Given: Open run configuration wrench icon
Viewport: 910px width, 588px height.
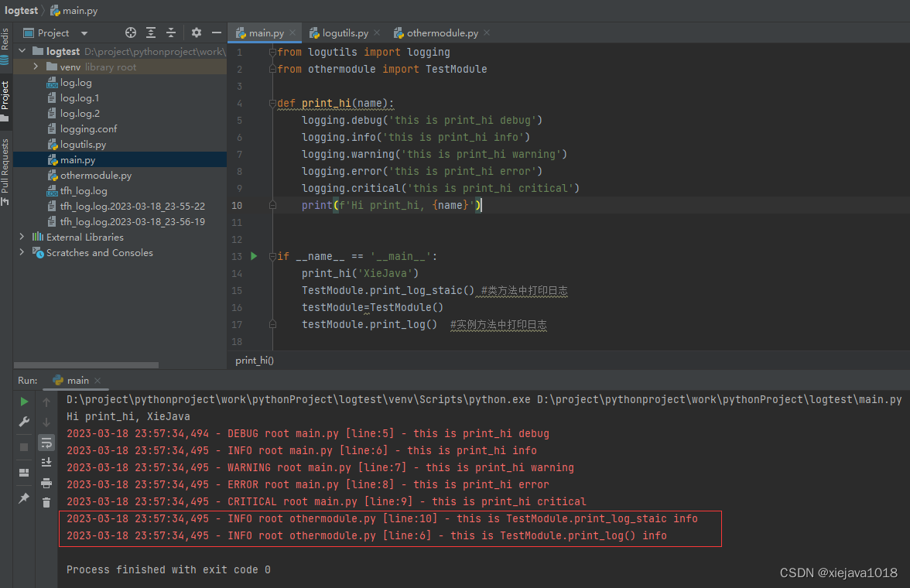Looking at the screenshot, I should pyautogui.click(x=24, y=422).
